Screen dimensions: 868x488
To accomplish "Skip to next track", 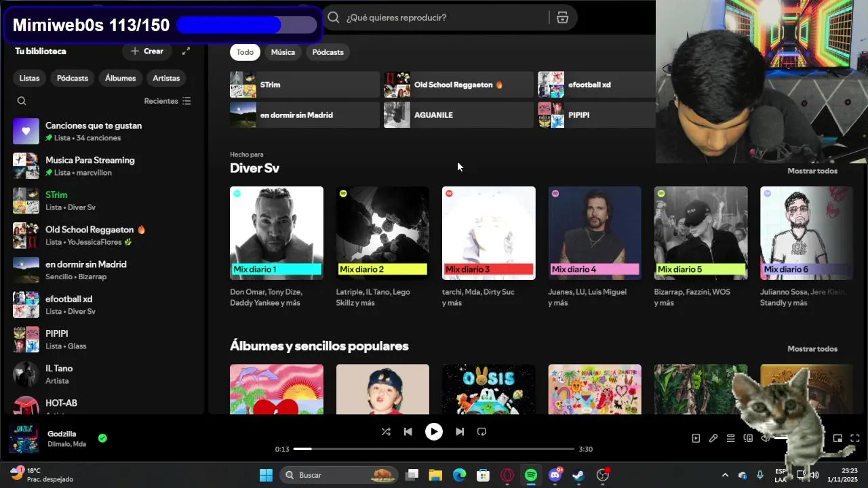I will click(460, 432).
